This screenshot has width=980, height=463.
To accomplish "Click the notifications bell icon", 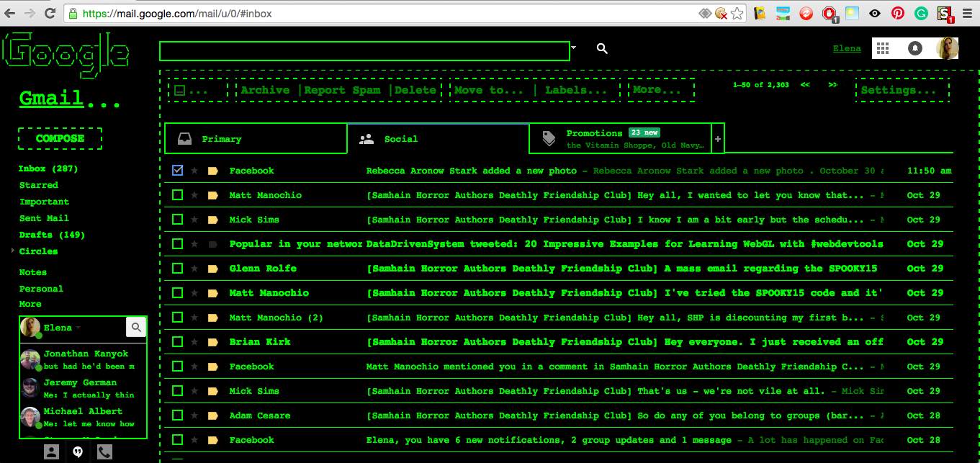I will point(913,48).
